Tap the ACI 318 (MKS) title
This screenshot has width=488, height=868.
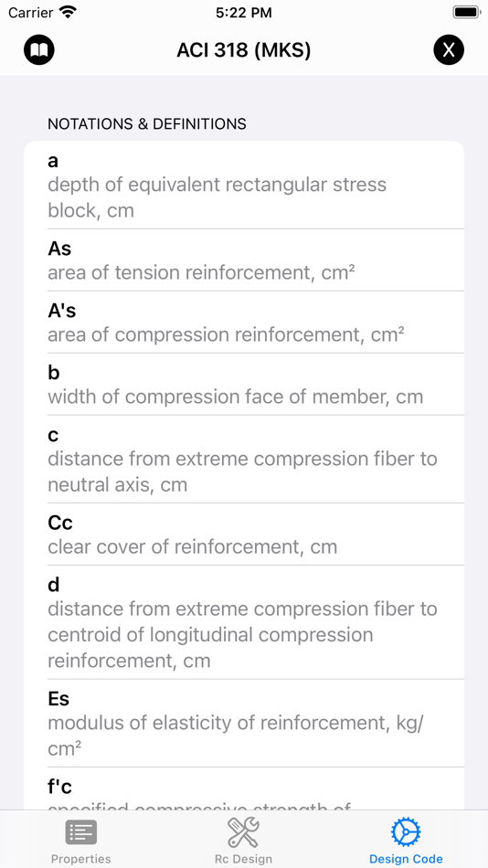(244, 50)
